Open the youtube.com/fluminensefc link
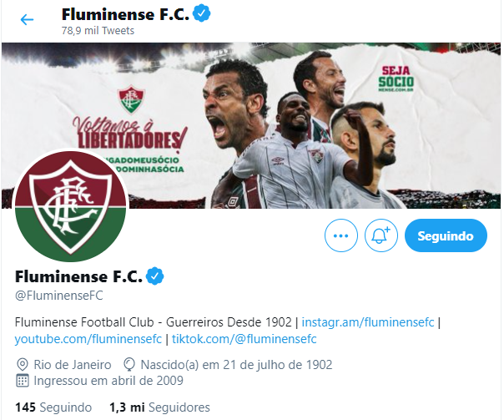504x420 pixels. tap(88, 339)
